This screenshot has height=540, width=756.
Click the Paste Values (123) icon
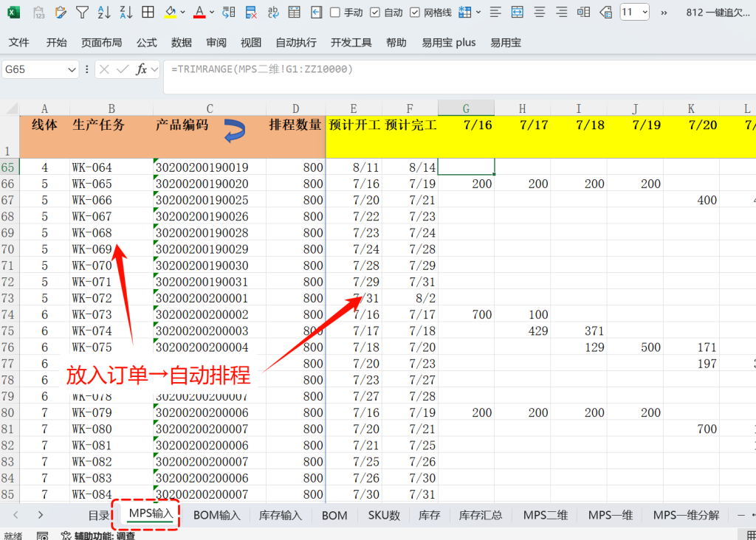tap(39, 13)
